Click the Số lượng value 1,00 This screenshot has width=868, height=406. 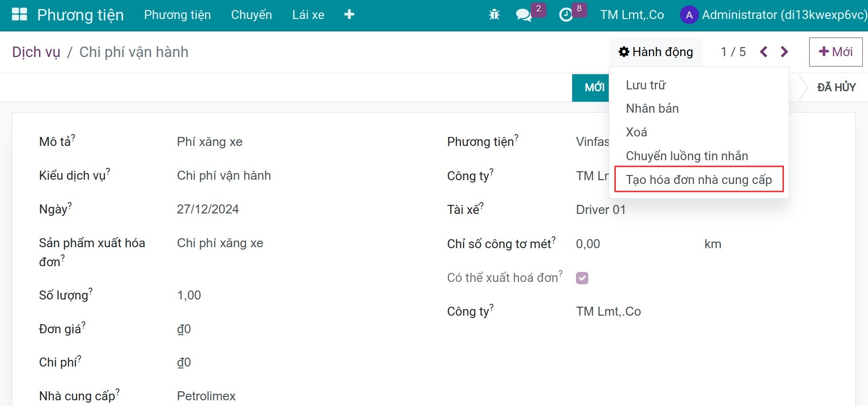click(x=189, y=295)
